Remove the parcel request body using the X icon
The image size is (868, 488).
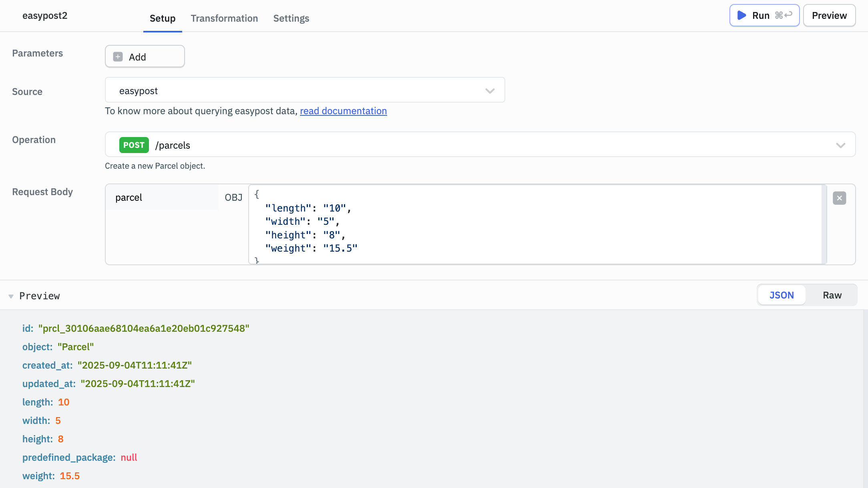[x=840, y=198]
